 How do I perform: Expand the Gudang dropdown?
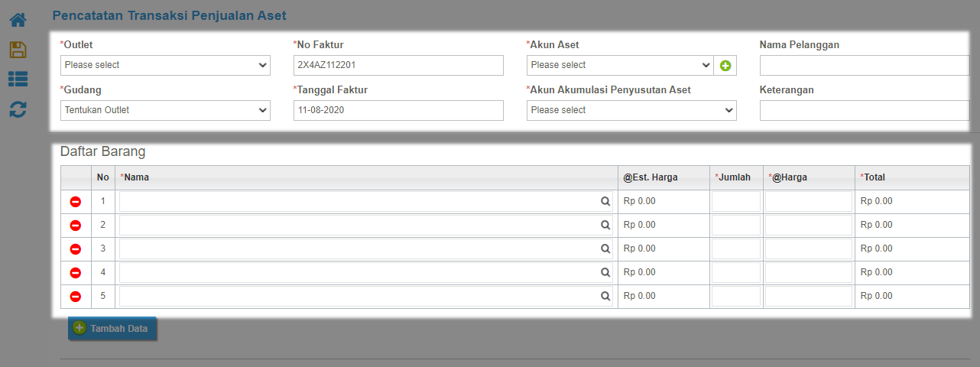[165, 111]
